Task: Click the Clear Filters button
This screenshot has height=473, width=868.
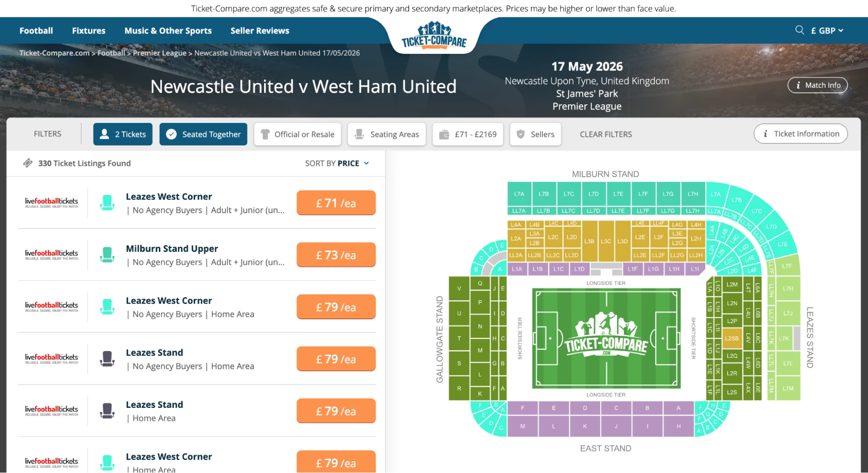Action: point(605,134)
